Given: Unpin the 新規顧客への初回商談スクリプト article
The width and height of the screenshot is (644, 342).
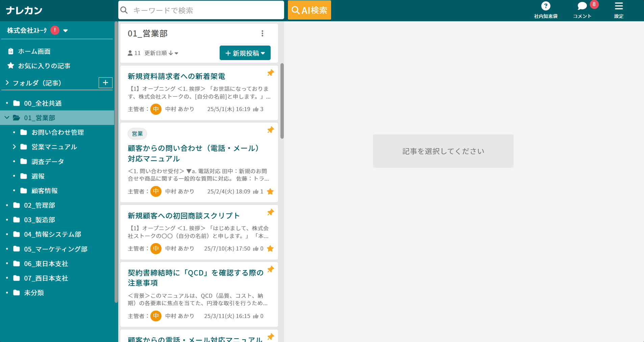Looking at the screenshot, I should click(270, 212).
